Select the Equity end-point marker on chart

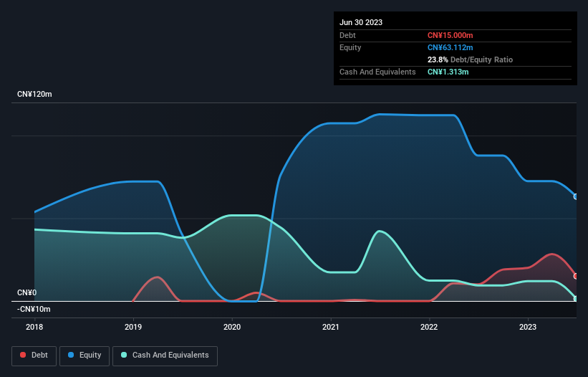click(x=576, y=196)
